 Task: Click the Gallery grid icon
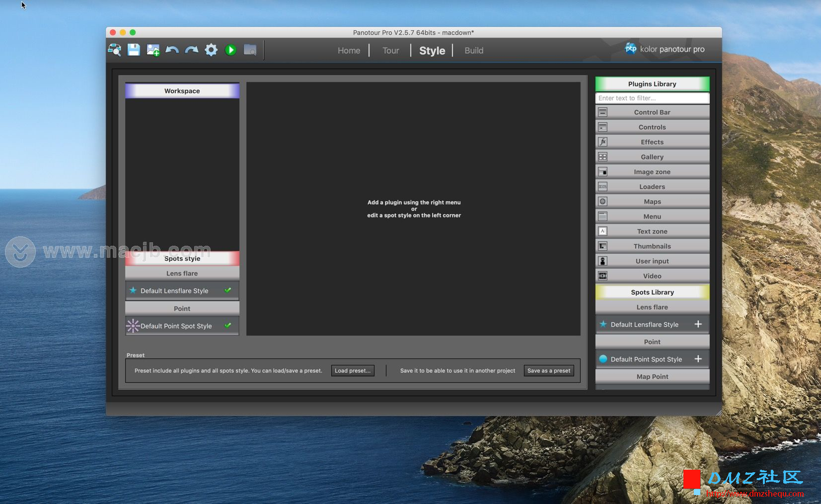click(602, 157)
